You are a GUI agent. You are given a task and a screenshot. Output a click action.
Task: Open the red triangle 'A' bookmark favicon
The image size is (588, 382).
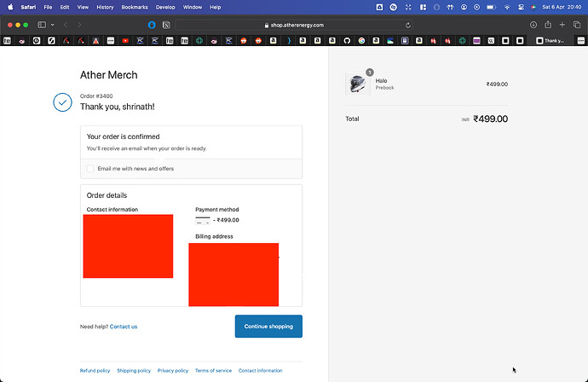pos(95,41)
